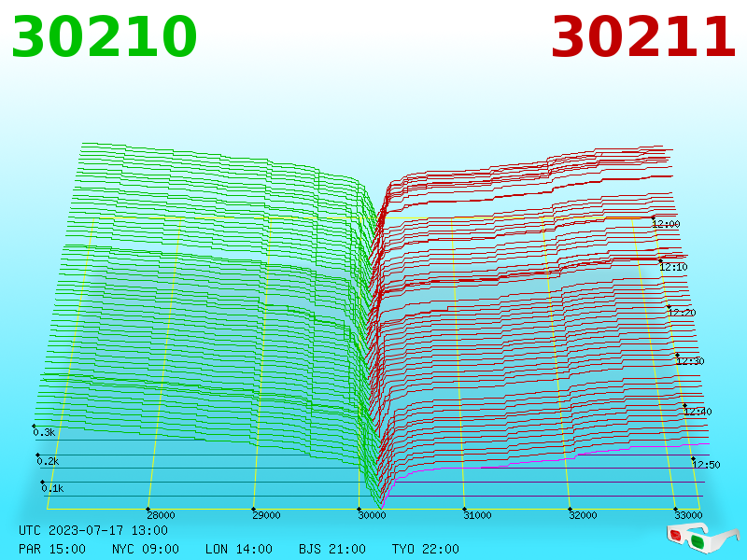Click the 0.3k depth axis label
Viewport: 747px width, 560px height.
[44, 432]
